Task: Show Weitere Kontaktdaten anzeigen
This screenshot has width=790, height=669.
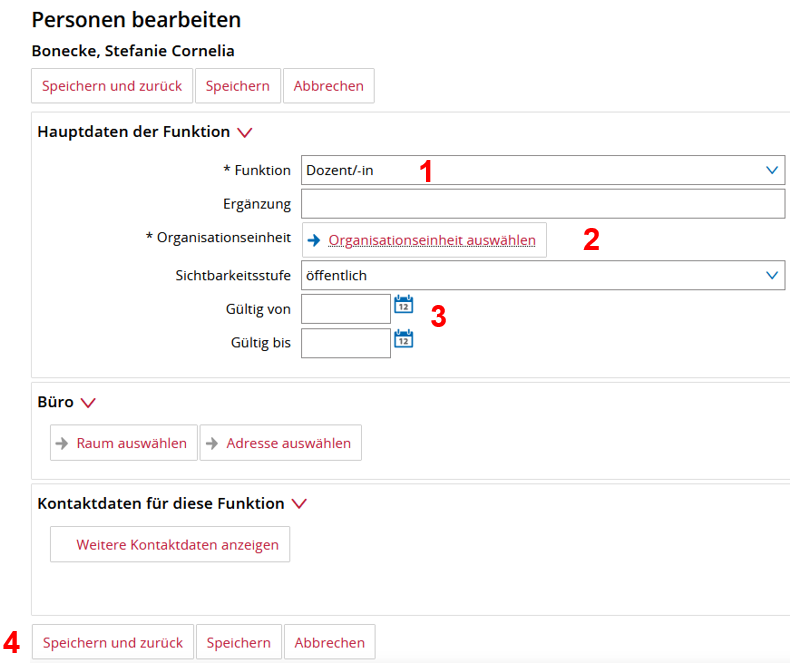Action: tap(170, 545)
